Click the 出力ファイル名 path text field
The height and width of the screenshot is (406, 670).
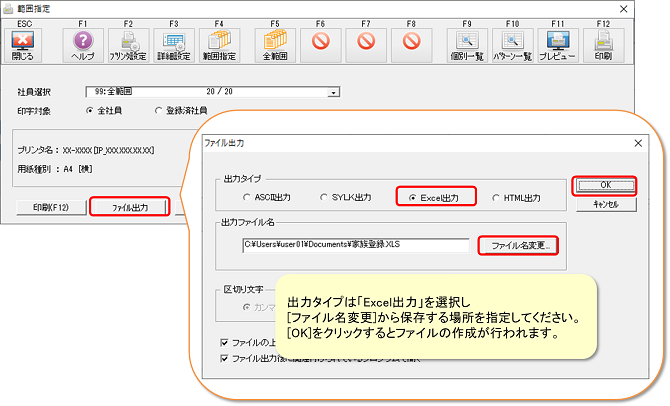click(x=354, y=245)
